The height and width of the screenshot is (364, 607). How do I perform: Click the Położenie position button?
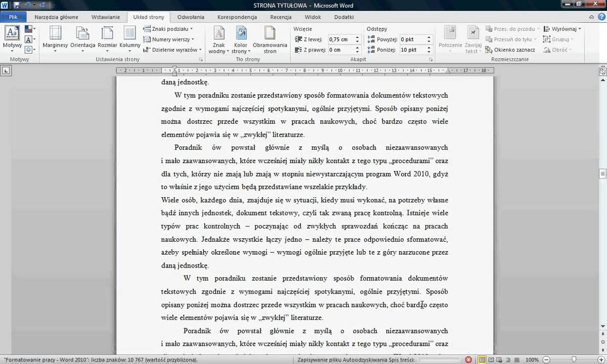pos(450,40)
